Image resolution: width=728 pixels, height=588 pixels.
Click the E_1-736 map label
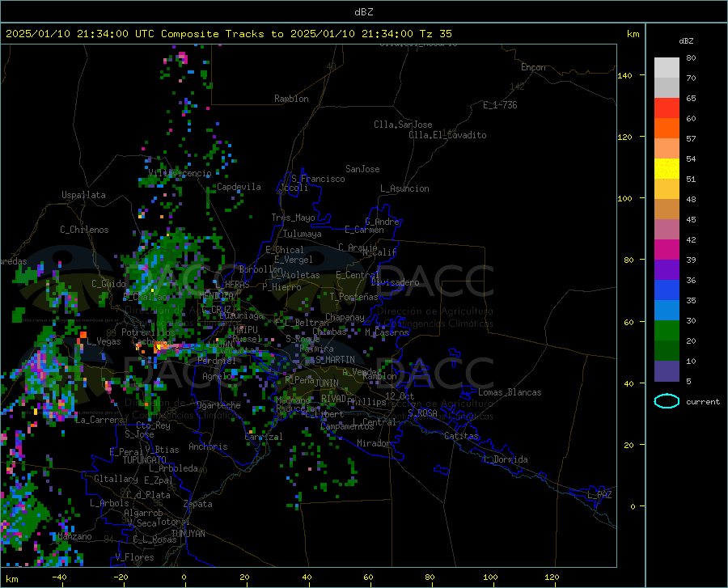[500, 105]
